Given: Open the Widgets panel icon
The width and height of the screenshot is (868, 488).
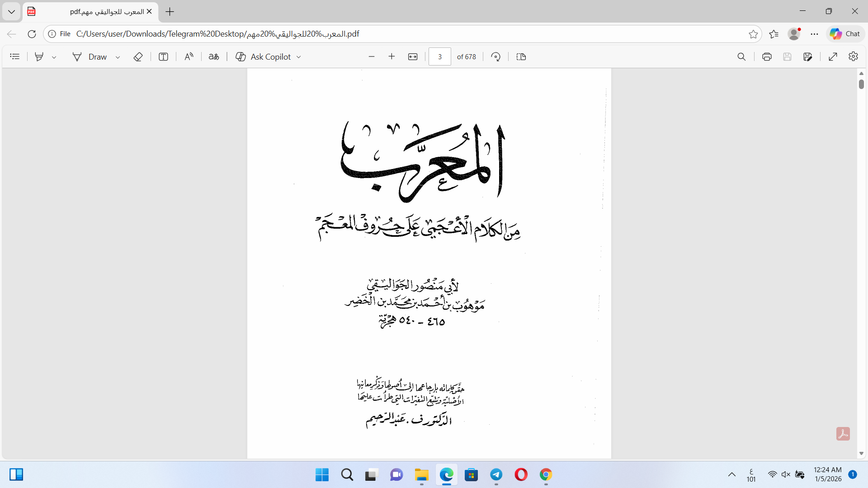Looking at the screenshot, I should (x=16, y=474).
